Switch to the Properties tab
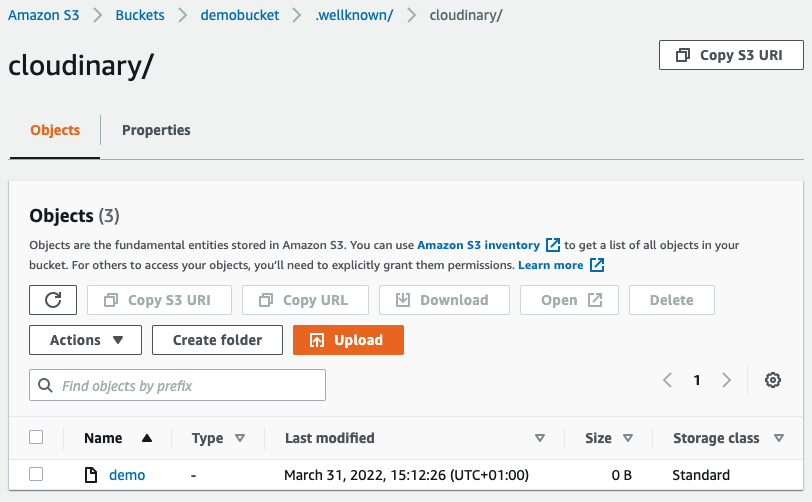Image resolution: width=812 pixels, height=502 pixels. click(156, 130)
